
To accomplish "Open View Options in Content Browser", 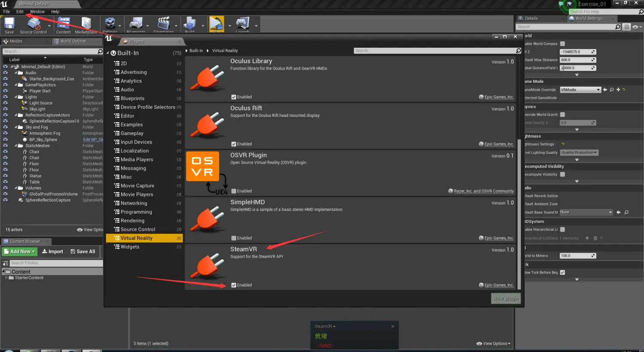I will tap(494, 343).
